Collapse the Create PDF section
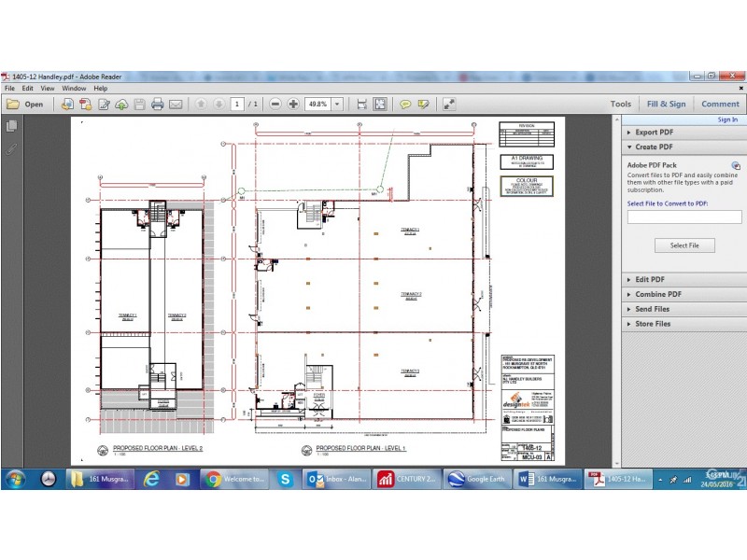 pos(654,147)
